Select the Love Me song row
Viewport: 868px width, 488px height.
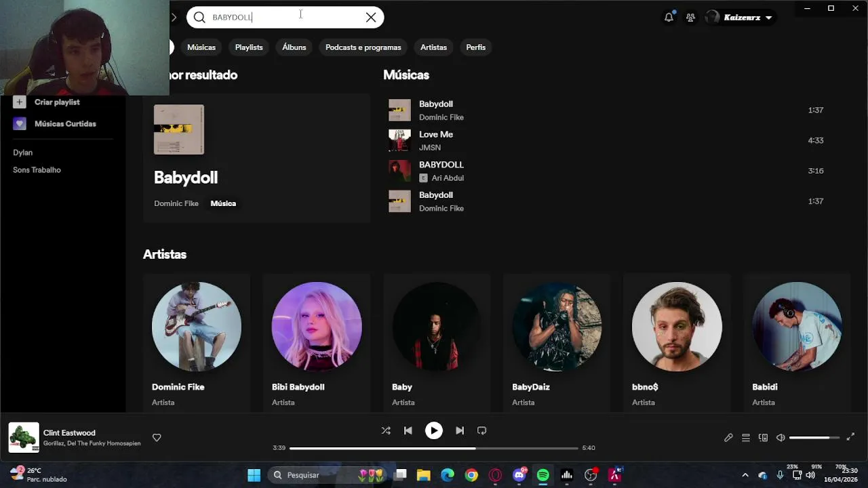[607, 141]
